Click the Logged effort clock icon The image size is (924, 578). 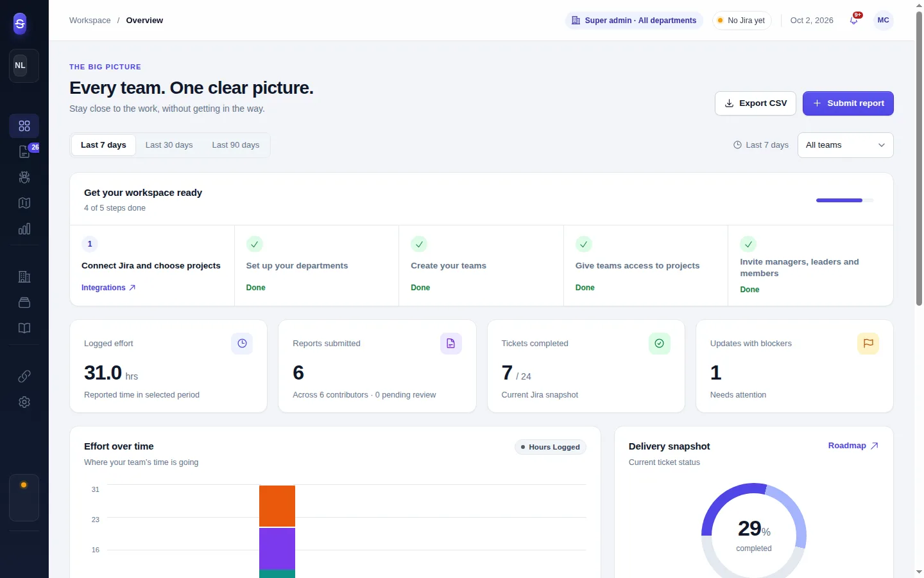pos(242,344)
